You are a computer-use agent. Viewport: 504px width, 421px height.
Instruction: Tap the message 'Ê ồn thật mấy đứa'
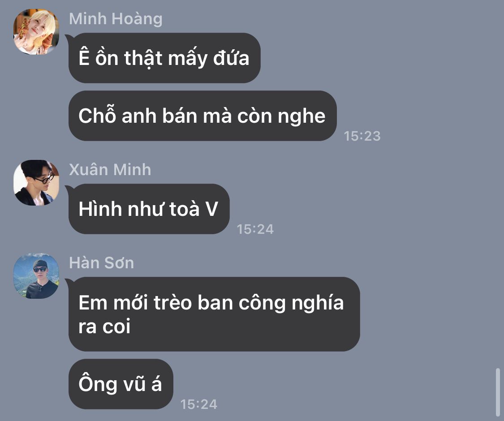(164, 58)
